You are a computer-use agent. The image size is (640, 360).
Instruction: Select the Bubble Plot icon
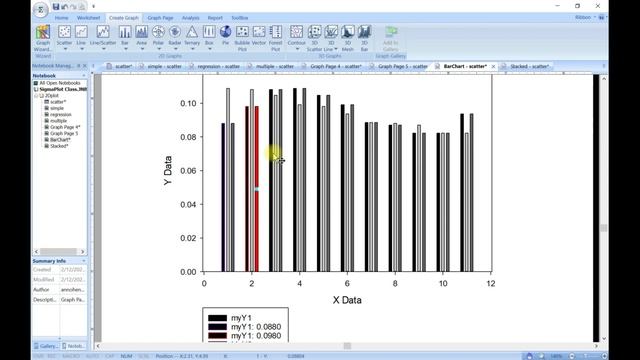[242, 32]
